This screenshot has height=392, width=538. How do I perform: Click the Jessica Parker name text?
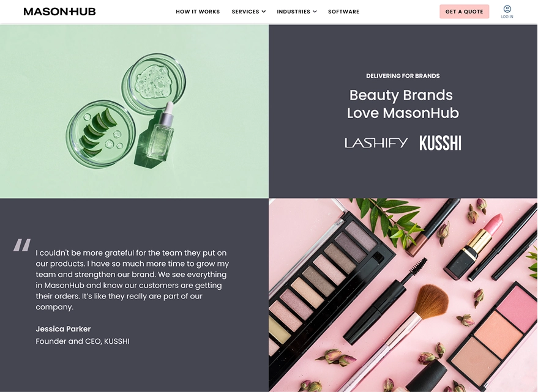63,329
